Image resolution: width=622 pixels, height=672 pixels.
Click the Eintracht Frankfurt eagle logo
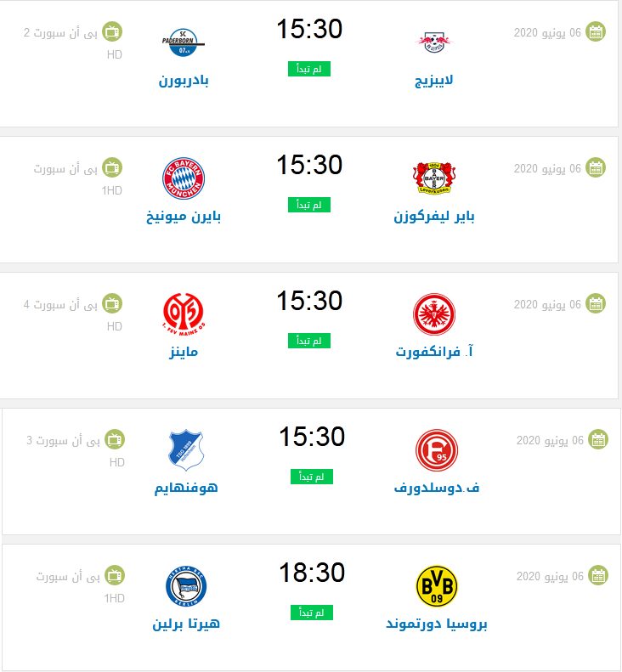pos(435,314)
